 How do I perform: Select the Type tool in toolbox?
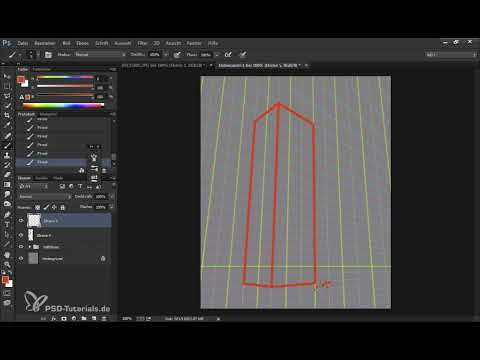7,224
